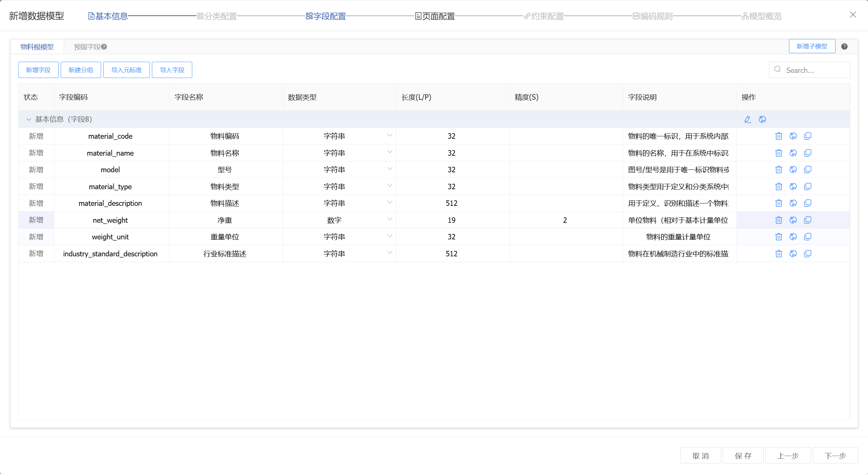Go to 页面配置 step
This screenshot has height=474, width=868.
[435, 16]
